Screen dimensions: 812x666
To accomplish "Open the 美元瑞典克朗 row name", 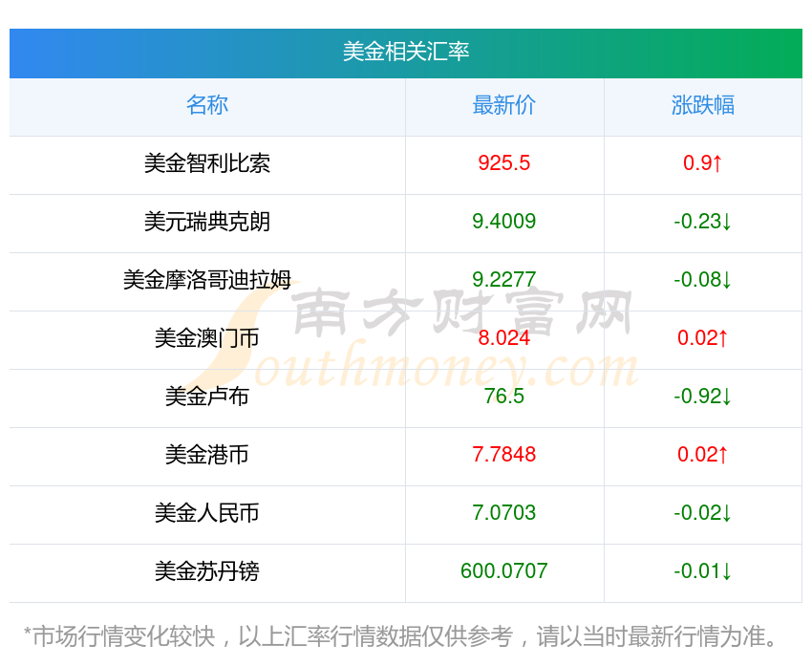I will pyautogui.click(x=207, y=222).
